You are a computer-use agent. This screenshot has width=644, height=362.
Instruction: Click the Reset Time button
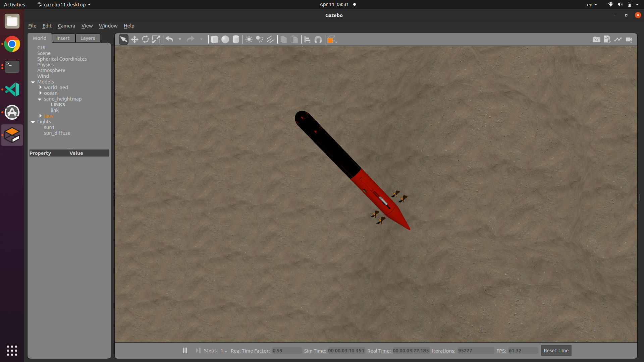tap(556, 351)
